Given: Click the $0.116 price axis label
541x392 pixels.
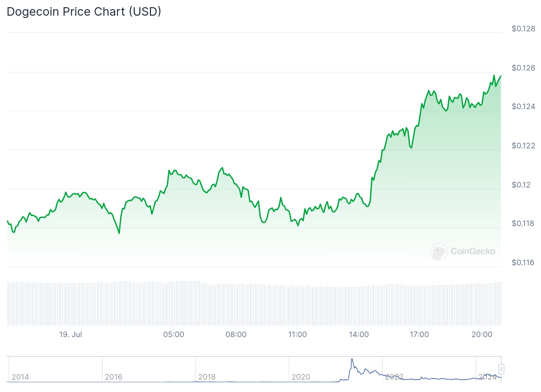Looking at the screenshot, I should [523, 262].
